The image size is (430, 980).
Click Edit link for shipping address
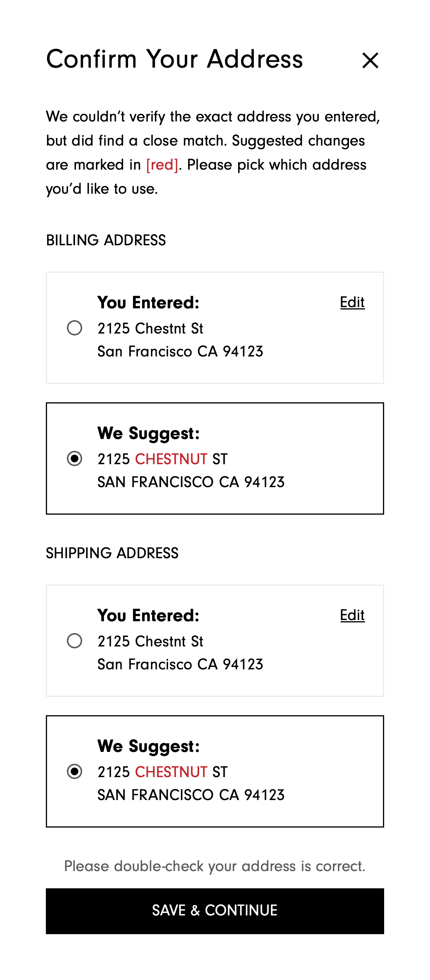tap(352, 615)
